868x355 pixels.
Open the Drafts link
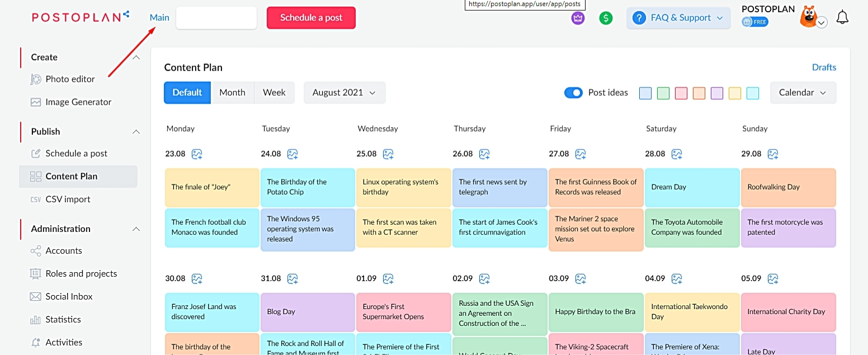(x=824, y=67)
